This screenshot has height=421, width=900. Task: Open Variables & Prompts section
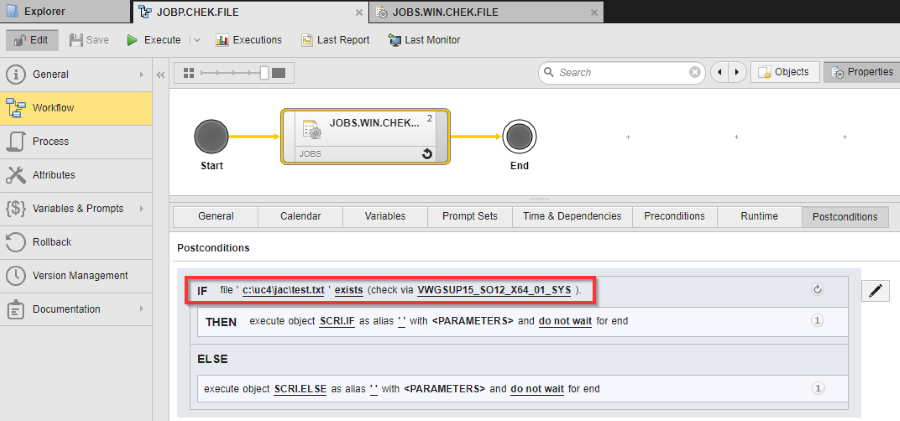pyautogui.click(x=76, y=208)
